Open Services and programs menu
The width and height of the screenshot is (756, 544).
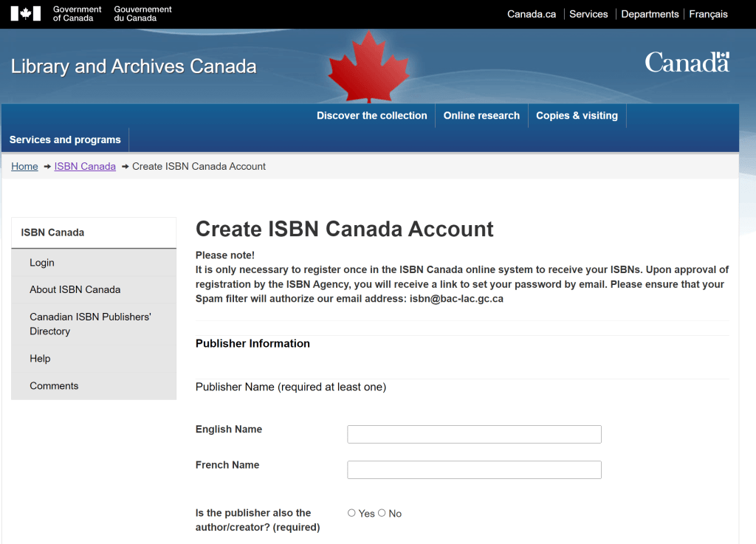(65, 140)
